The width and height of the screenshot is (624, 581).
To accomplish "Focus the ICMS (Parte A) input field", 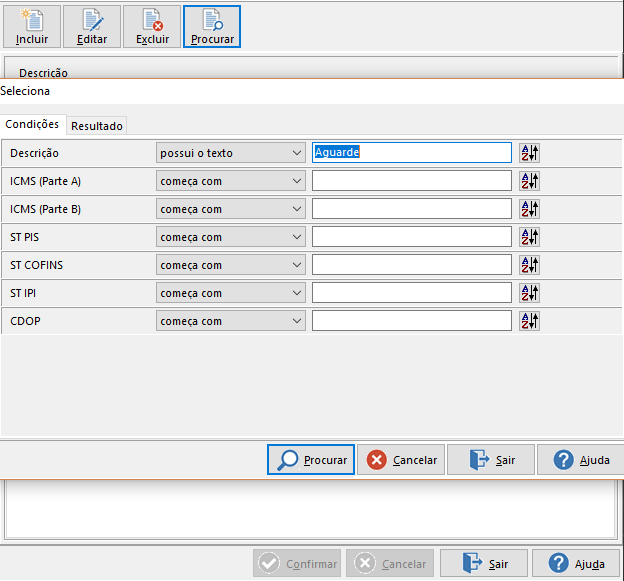I will point(412,181).
